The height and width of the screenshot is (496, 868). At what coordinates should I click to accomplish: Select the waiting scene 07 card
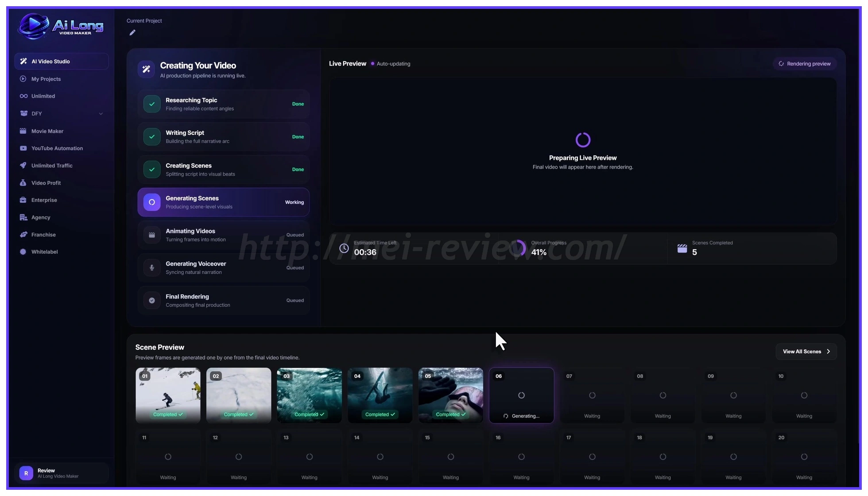(x=592, y=395)
